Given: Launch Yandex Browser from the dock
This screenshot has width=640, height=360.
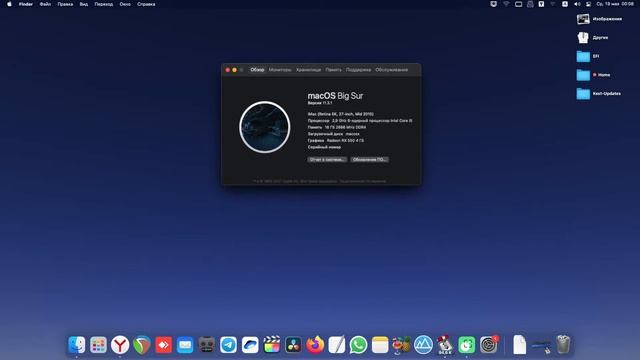Looking at the screenshot, I should coord(120,345).
